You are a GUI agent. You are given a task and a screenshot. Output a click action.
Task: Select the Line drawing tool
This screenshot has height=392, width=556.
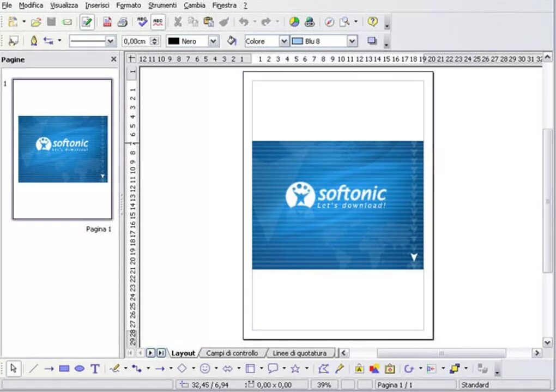click(33, 369)
